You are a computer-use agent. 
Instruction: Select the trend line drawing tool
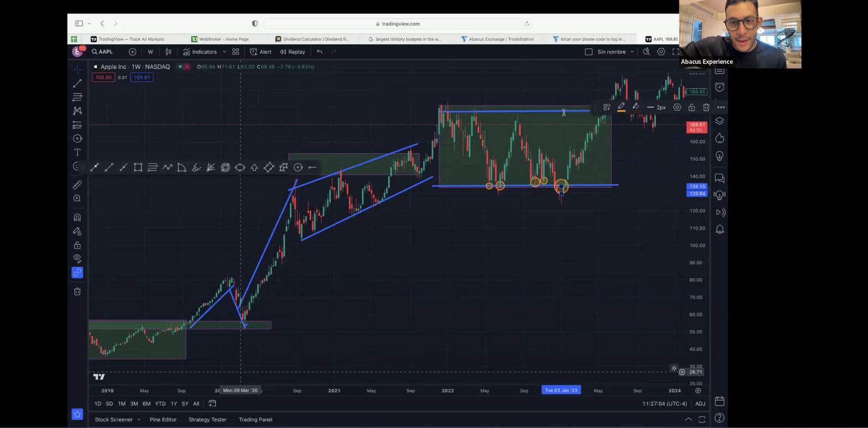point(77,84)
